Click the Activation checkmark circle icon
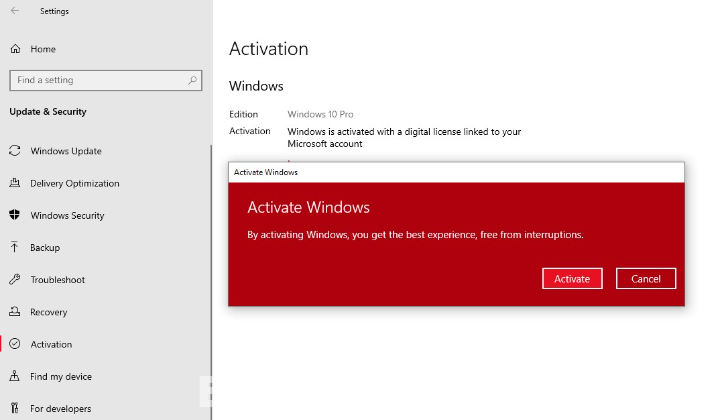Screen dimensions: 720x420 click(x=15, y=344)
